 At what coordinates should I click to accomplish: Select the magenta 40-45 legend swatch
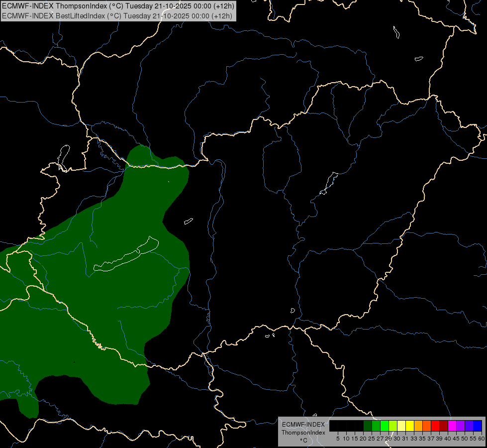tap(452, 426)
